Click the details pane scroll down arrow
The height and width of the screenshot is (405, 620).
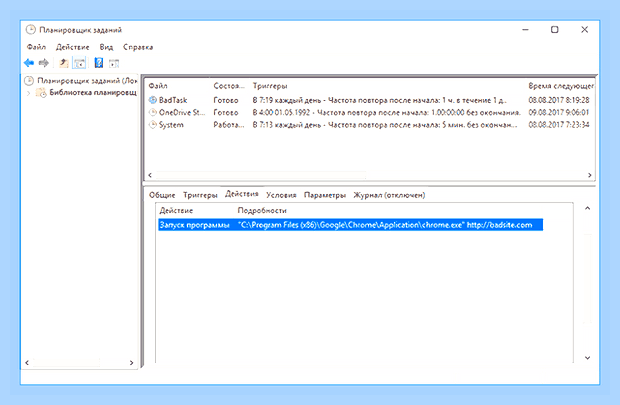[588, 358]
